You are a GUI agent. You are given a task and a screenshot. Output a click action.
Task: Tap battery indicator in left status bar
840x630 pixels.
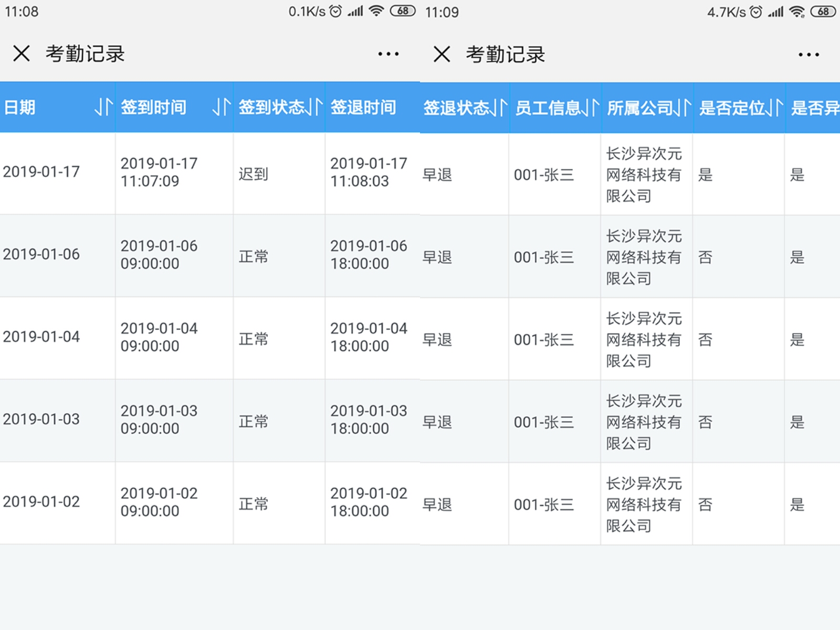(x=403, y=10)
